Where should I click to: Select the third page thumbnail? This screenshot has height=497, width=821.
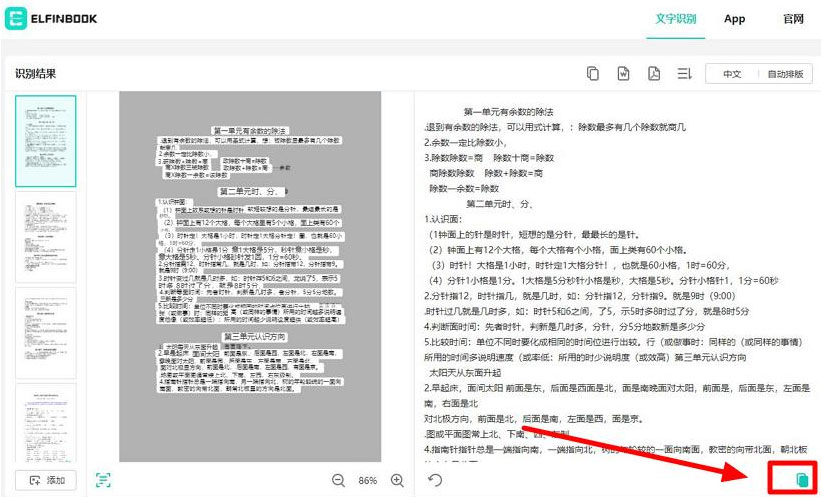pos(47,331)
